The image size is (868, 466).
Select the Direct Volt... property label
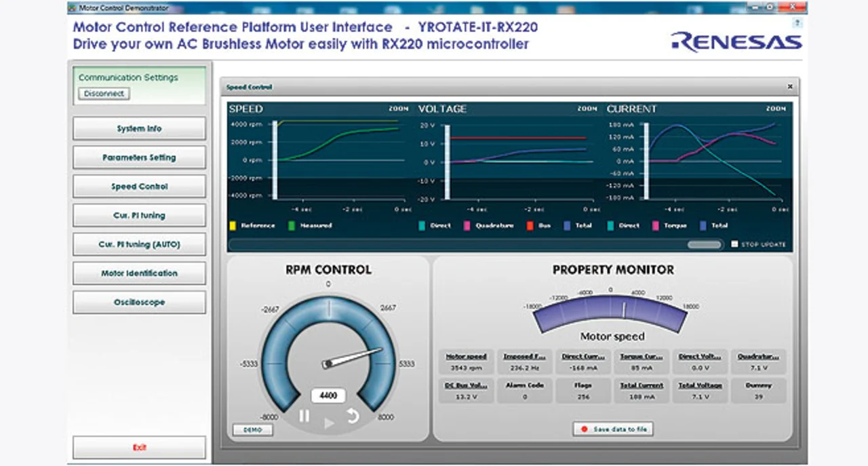(x=700, y=356)
